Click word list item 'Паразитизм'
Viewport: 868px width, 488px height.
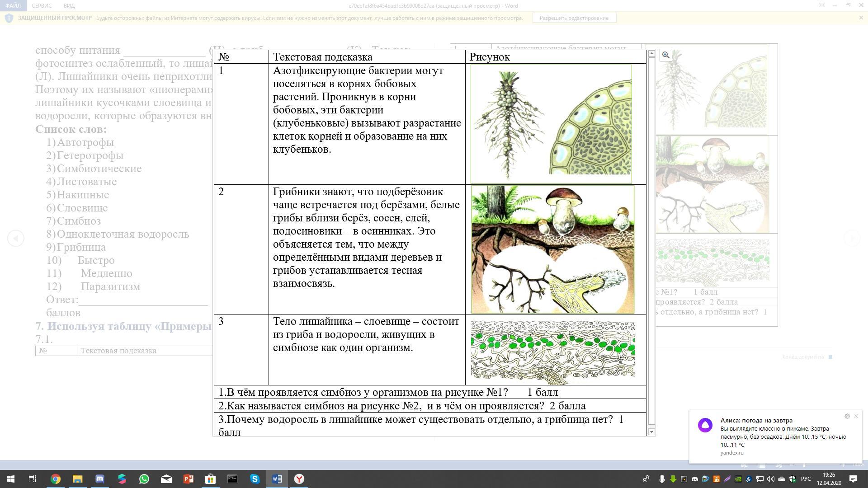(x=110, y=286)
